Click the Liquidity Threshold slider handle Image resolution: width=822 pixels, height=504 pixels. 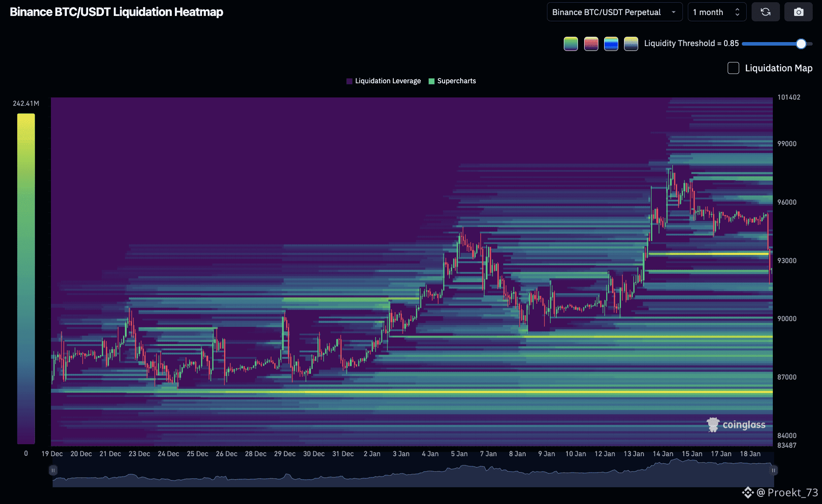click(x=801, y=43)
